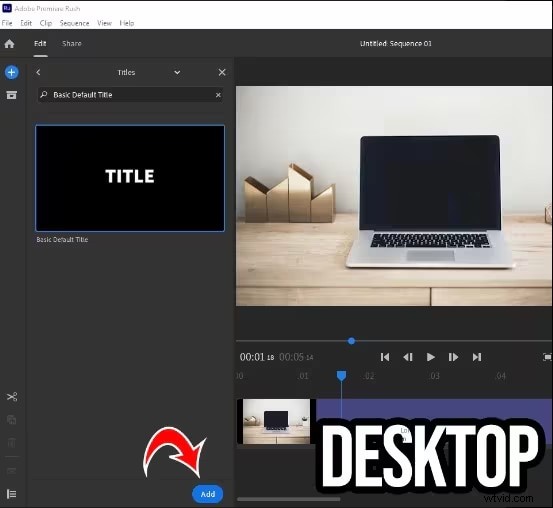
Task: Click the blue Add button
Action: 208,494
